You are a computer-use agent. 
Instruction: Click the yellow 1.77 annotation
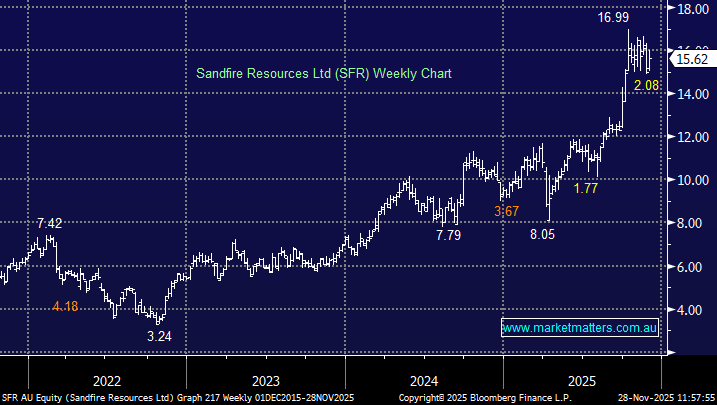pos(587,187)
